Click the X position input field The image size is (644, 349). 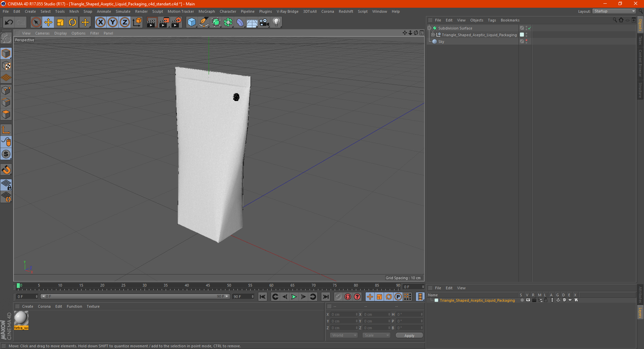pos(344,314)
